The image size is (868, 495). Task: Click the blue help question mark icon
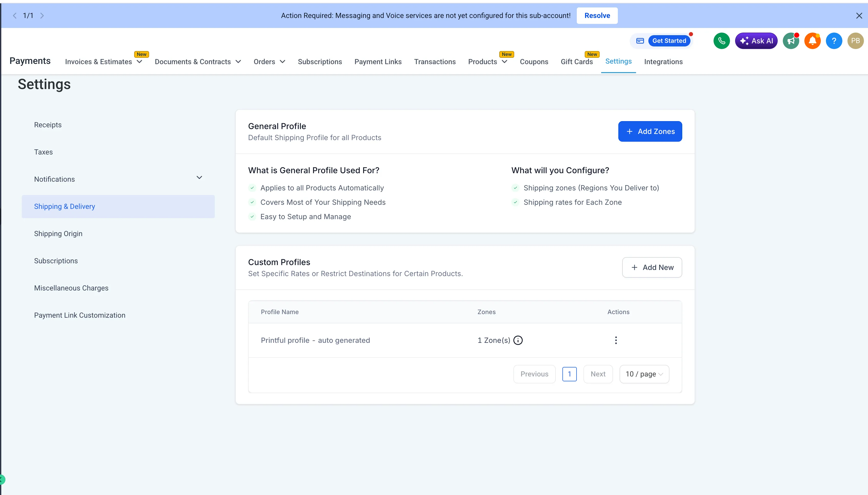[x=834, y=41]
